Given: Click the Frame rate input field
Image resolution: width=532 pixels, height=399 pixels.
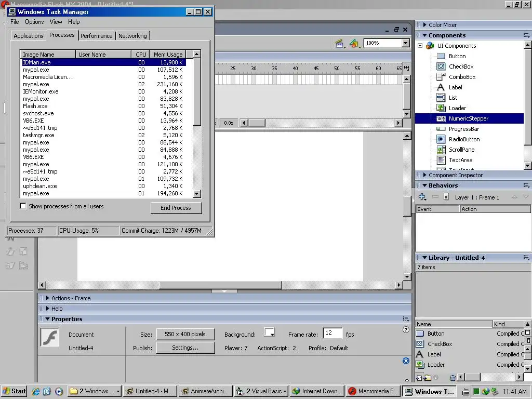Looking at the screenshot, I should [x=332, y=333].
